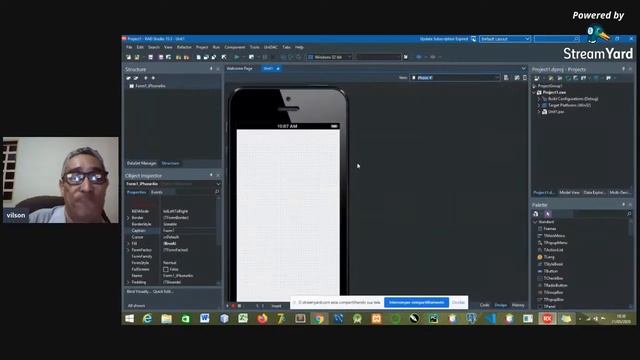Screen dimensions: 640x360
Task: Pin the Palette panel
Action: 623,204
